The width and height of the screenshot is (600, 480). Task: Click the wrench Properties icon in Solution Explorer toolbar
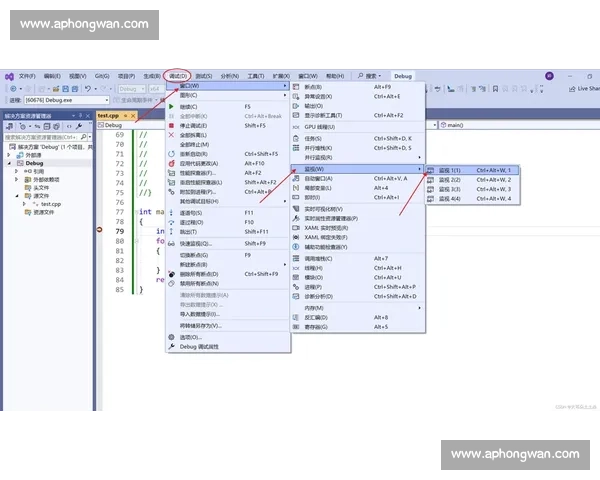(x=79, y=126)
